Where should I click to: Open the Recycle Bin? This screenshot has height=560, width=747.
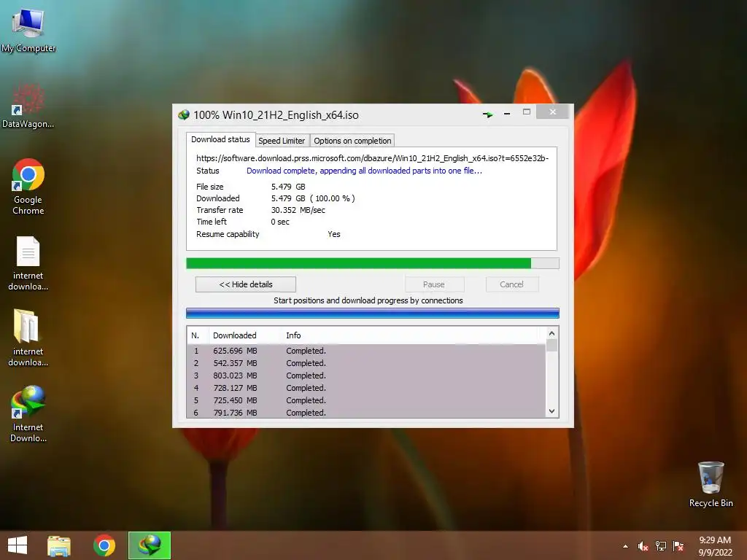point(711,484)
